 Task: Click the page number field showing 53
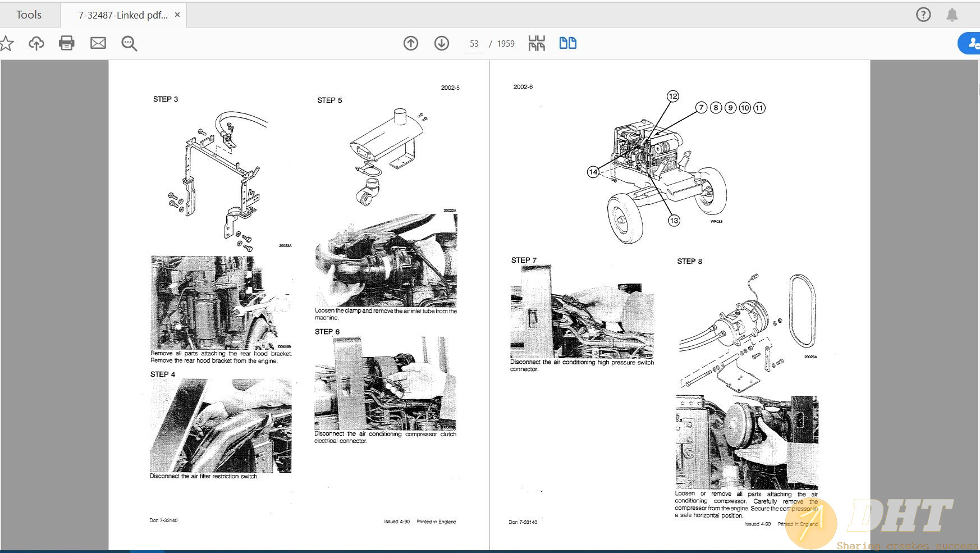tap(474, 43)
